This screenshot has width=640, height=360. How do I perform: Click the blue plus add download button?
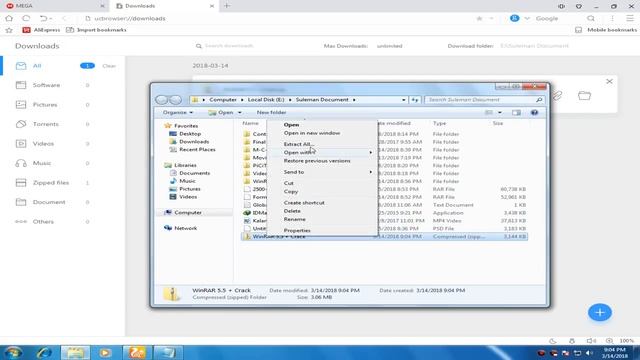point(600,313)
